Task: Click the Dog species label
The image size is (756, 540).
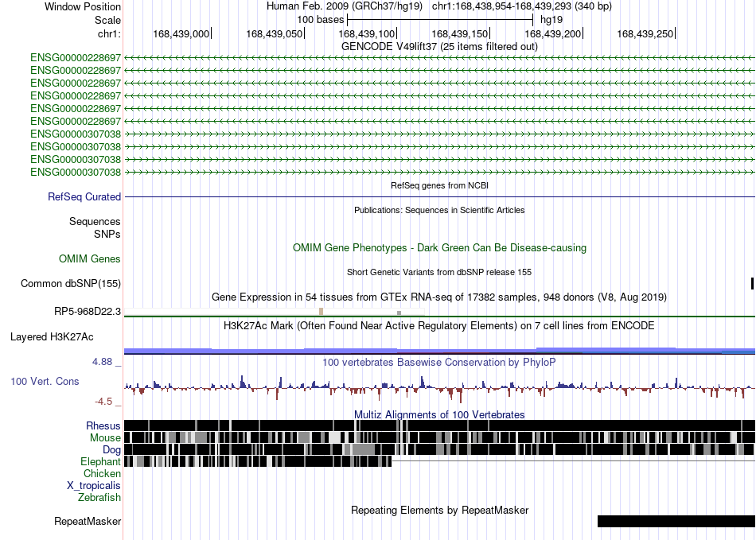Action: point(112,450)
